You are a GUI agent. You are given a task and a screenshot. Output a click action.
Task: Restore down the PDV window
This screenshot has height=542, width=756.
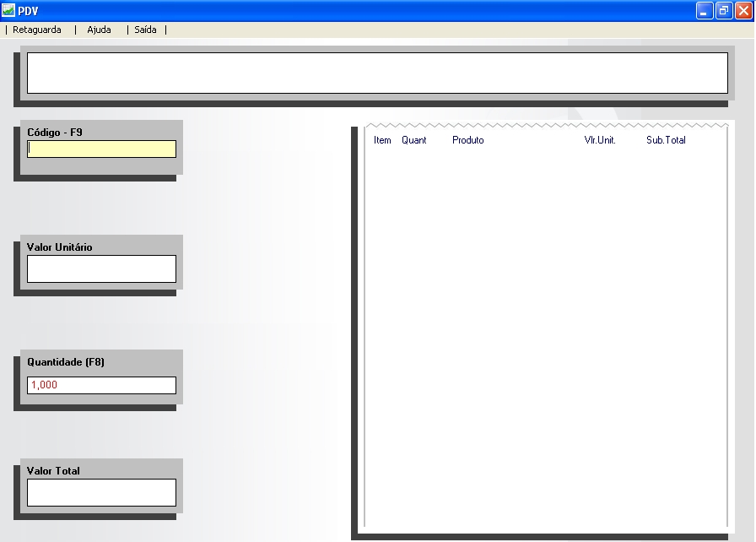(x=724, y=11)
